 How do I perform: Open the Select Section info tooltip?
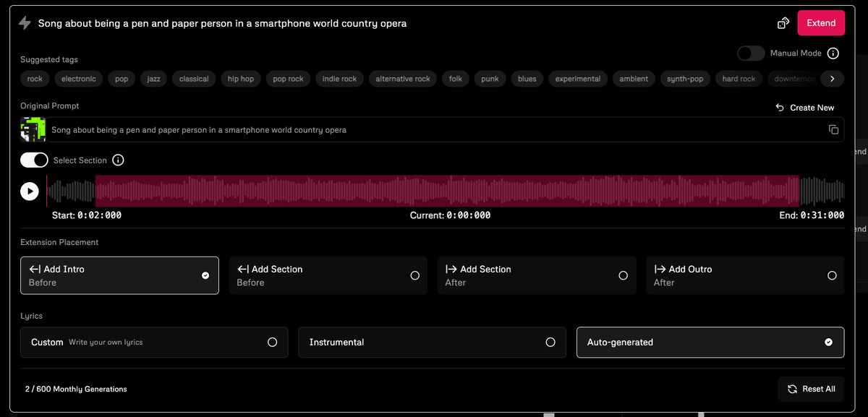(x=118, y=160)
